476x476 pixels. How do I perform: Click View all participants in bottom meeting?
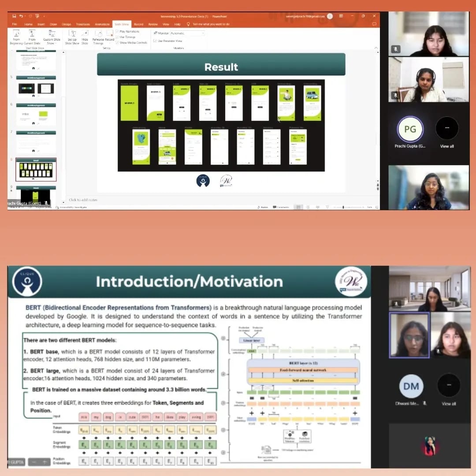coord(449,404)
